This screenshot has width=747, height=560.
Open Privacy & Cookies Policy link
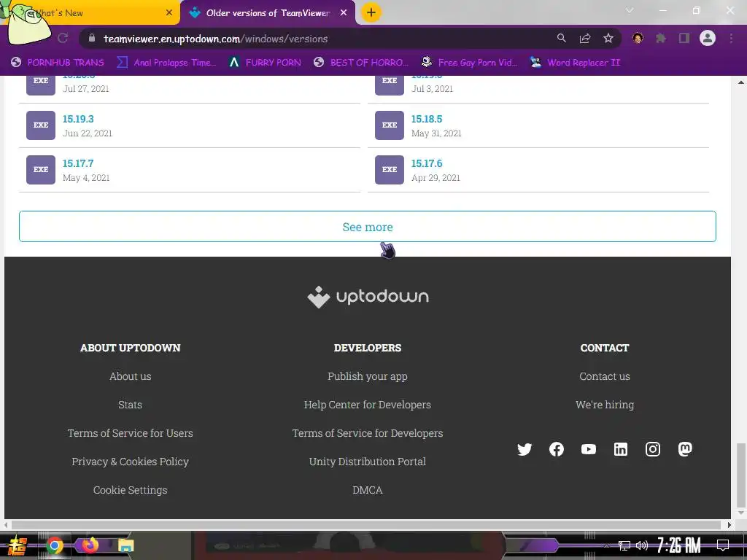[x=130, y=462]
